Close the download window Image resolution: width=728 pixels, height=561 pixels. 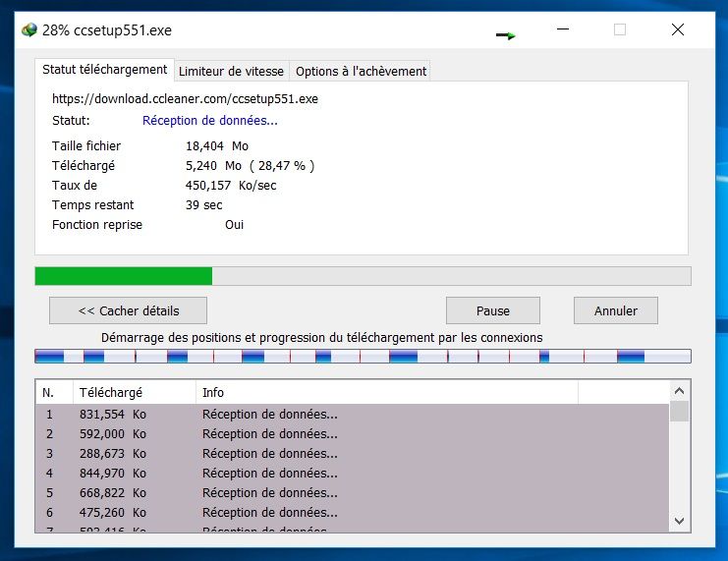677,29
